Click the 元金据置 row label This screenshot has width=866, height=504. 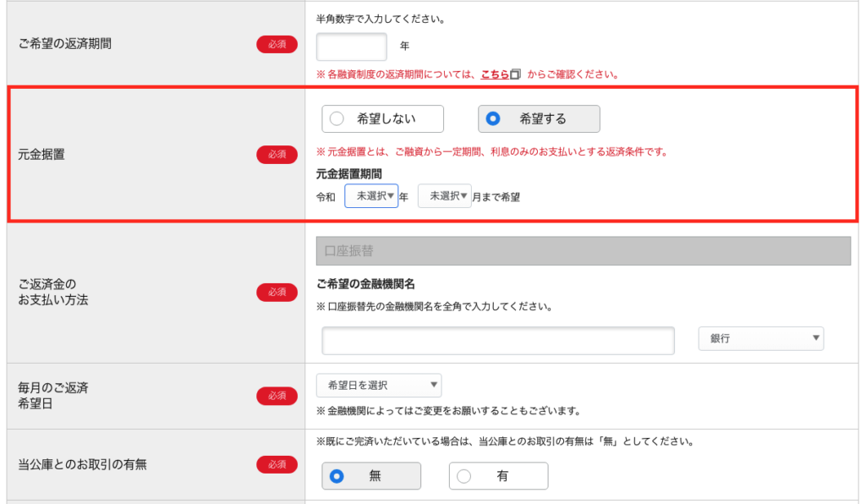click(42, 155)
